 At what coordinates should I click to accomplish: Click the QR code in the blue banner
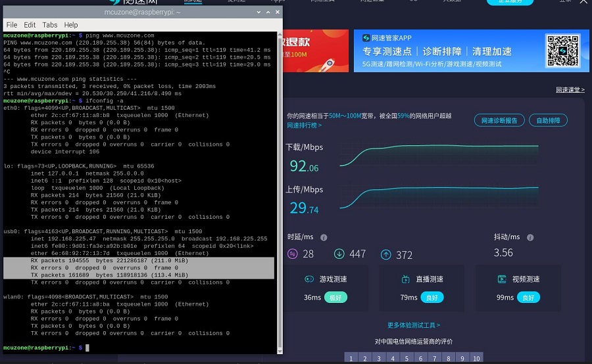pos(563,51)
